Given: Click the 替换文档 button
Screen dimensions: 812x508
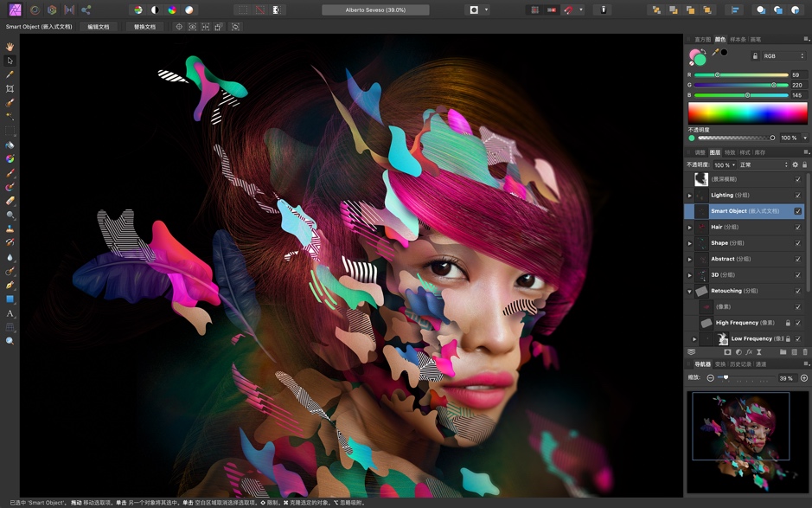Looking at the screenshot, I should pyautogui.click(x=146, y=27).
